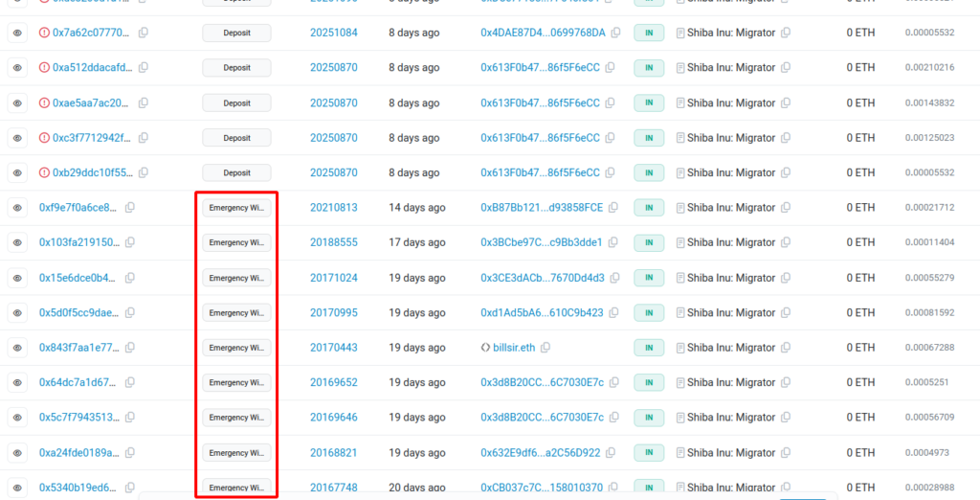Viewport: 980px width, 500px height.
Task: Open quick view eye for transaction 0x15e6dce0b4
Action: tap(17, 278)
